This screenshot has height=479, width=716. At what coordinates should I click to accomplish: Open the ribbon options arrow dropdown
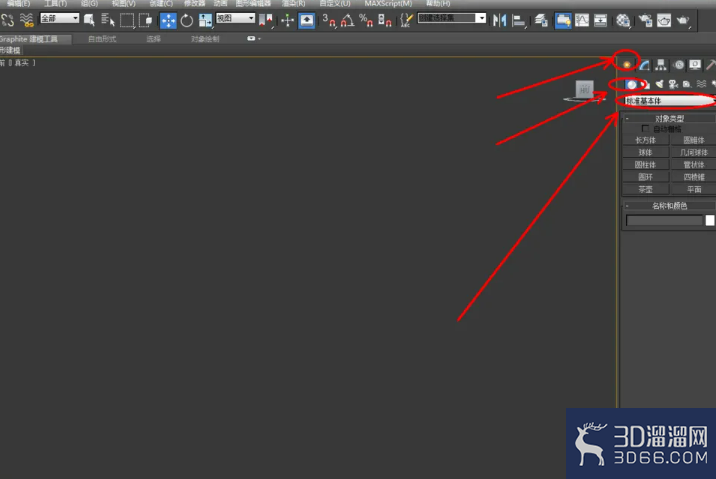click(x=254, y=39)
